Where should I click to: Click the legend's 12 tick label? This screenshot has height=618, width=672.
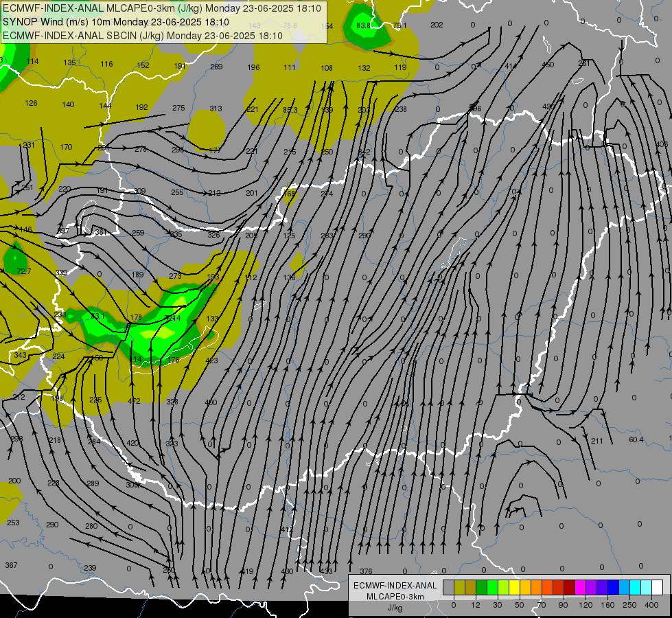(x=476, y=605)
